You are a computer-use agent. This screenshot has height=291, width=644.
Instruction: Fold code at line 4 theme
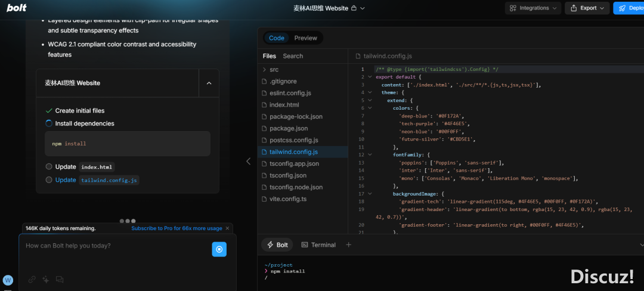coord(370,93)
